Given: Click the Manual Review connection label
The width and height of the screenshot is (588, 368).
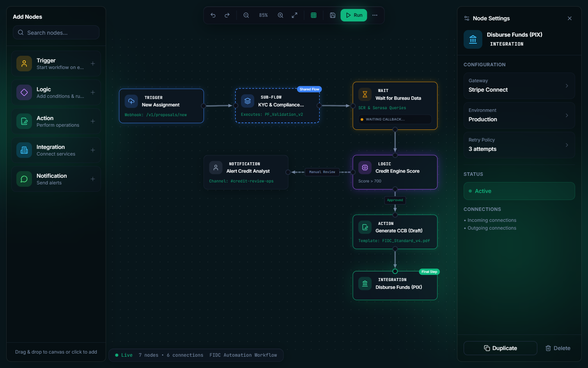Looking at the screenshot, I should point(322,172).
